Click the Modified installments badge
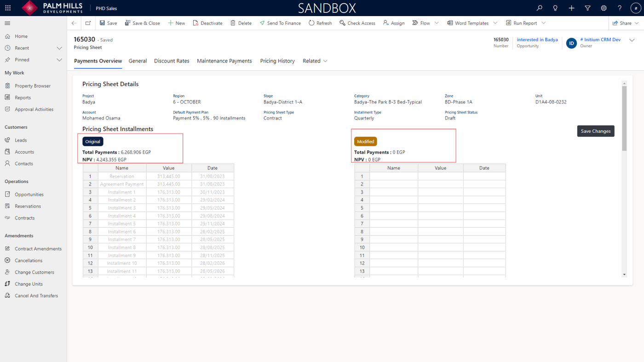The height and width of the screenshot is (362, 644). [366, 142]
